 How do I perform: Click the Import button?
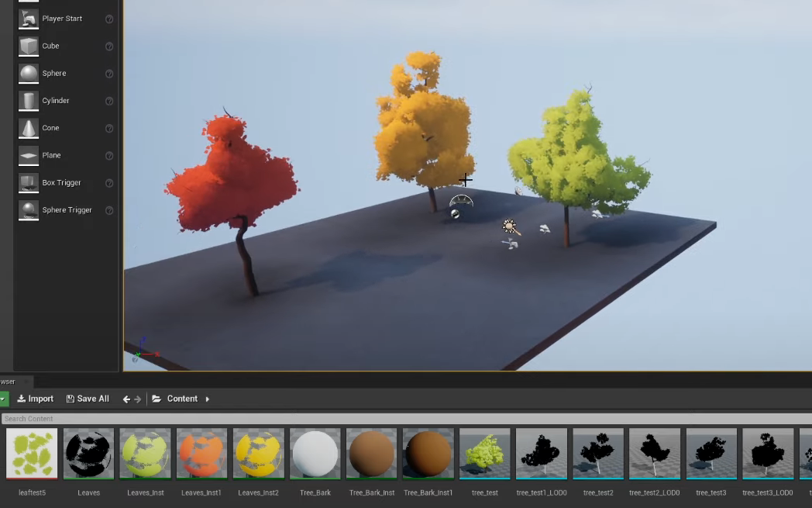(x=35, y=399)
